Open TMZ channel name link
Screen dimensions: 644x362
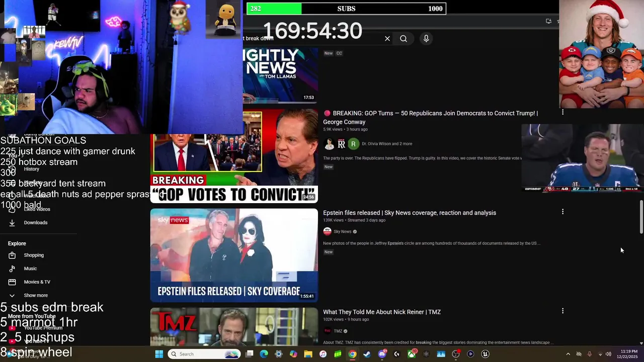(x=338, y=331)
